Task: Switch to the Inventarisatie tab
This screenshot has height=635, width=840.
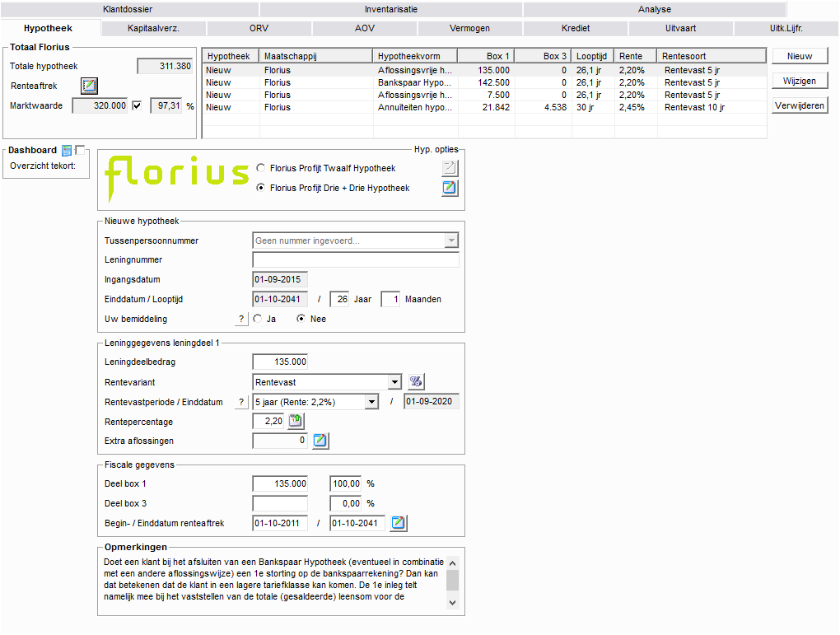Action: click(391, 9)
